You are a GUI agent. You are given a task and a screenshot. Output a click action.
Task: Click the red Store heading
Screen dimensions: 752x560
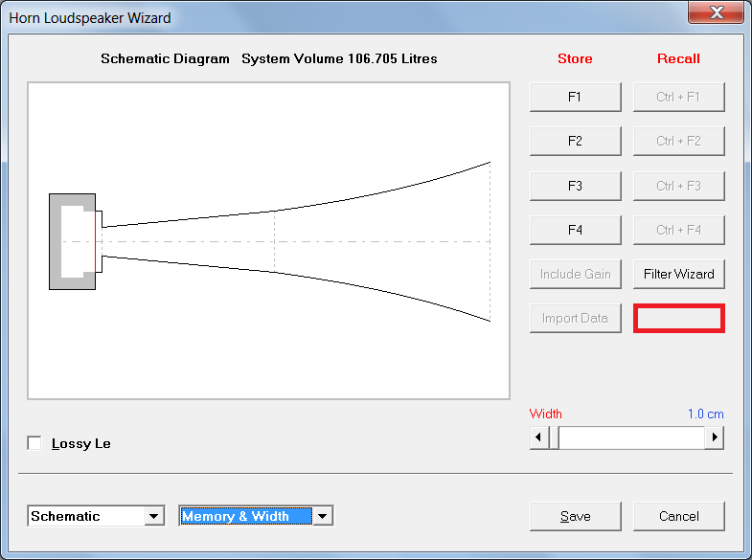(575, 58)
